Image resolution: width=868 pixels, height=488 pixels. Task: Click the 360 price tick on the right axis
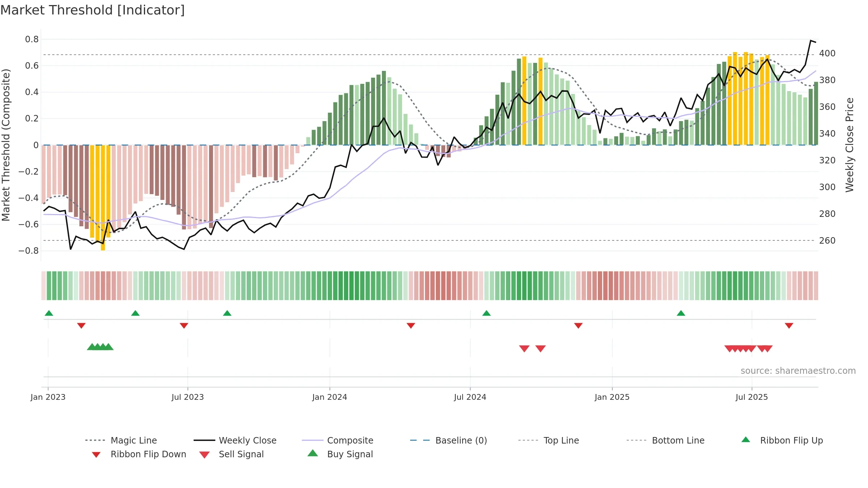[x=827, y=107]
